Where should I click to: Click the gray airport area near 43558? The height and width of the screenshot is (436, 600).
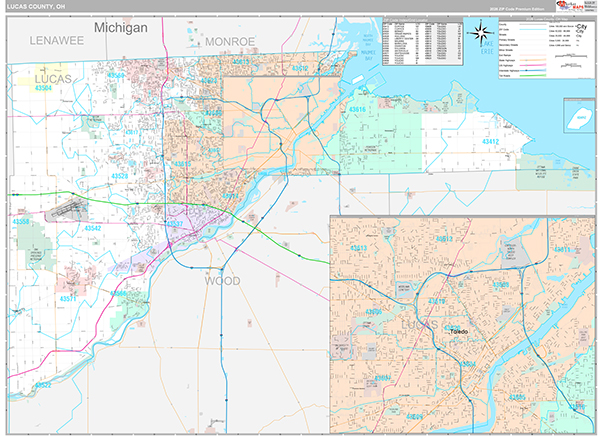pos(66,209)
